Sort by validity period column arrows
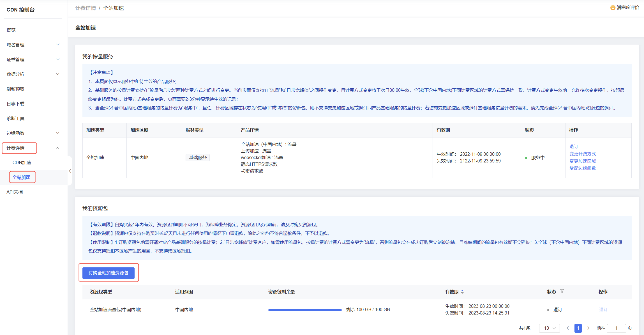644x335 pixels. 462,292
